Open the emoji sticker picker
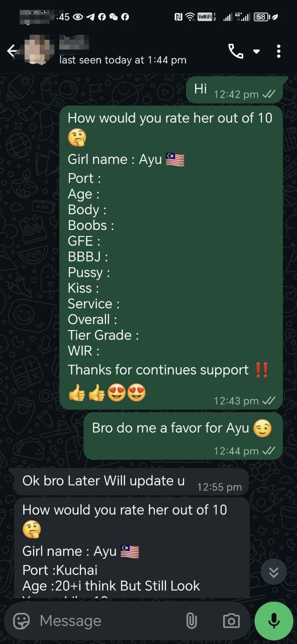The width and height of the screenshot is (297, 644). [x=21, y=621]
